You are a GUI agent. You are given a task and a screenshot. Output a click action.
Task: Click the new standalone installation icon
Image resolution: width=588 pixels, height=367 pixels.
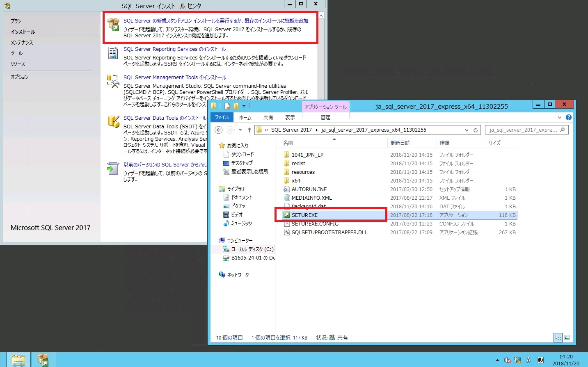pos(113,24)
